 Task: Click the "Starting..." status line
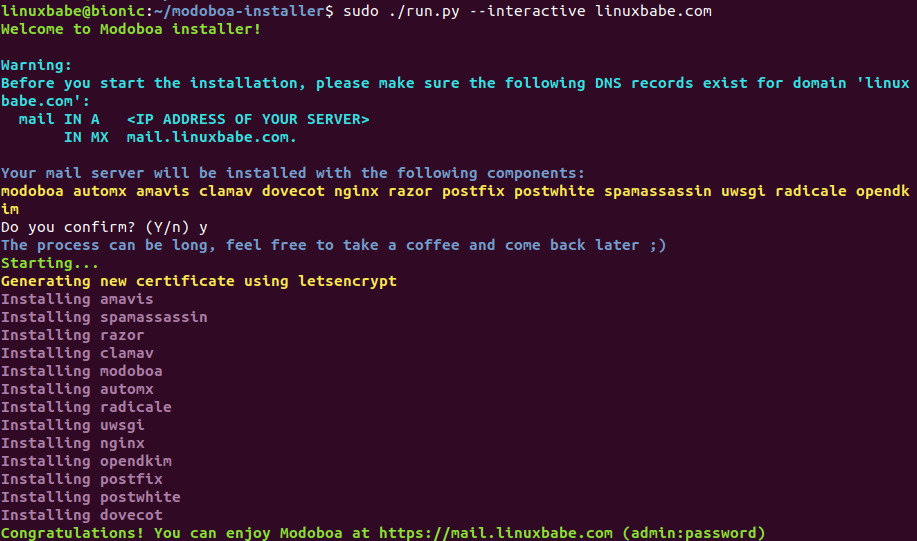point(50,263)
